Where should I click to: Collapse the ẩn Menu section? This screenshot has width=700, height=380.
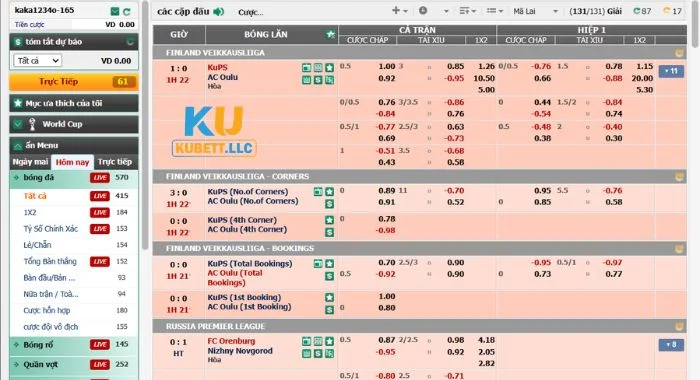pyautogui.click(x=74, y=146)
